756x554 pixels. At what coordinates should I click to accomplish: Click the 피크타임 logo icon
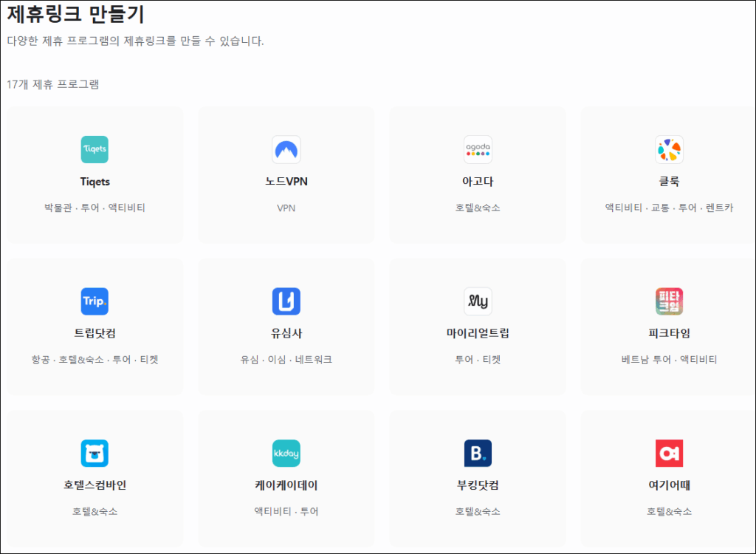pos(669,301)
